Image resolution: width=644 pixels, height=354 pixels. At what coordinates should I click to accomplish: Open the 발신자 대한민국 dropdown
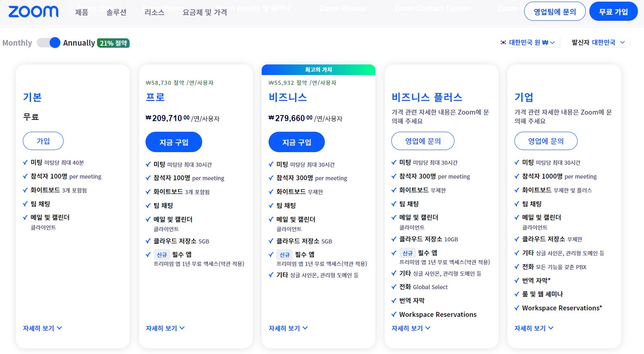tap(597, 42)
